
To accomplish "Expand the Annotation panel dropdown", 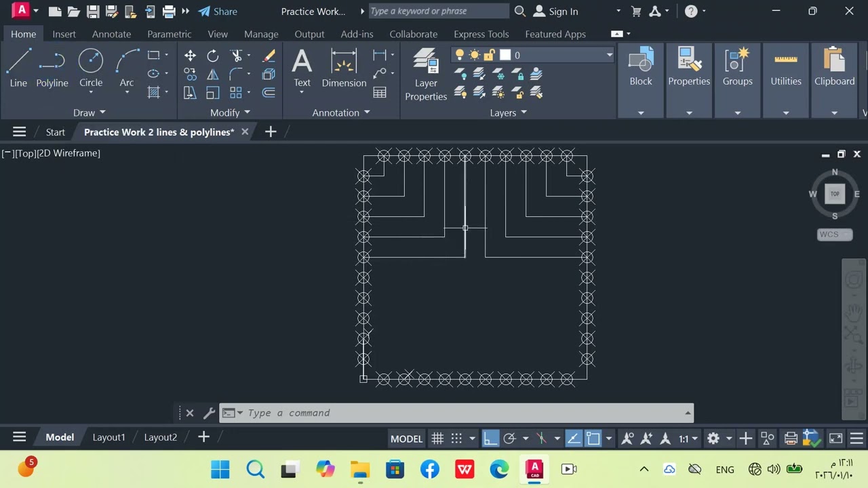I will pos(341,113).
